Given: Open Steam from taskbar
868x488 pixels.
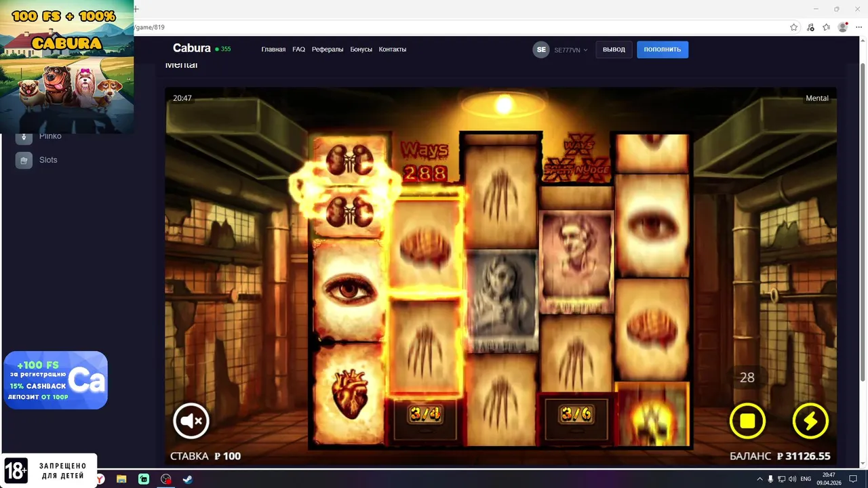Looking at the screenshot, I should point(188,479).
